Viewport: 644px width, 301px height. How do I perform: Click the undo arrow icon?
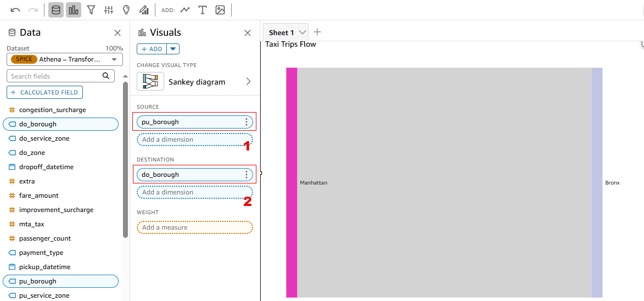(15, 10)
